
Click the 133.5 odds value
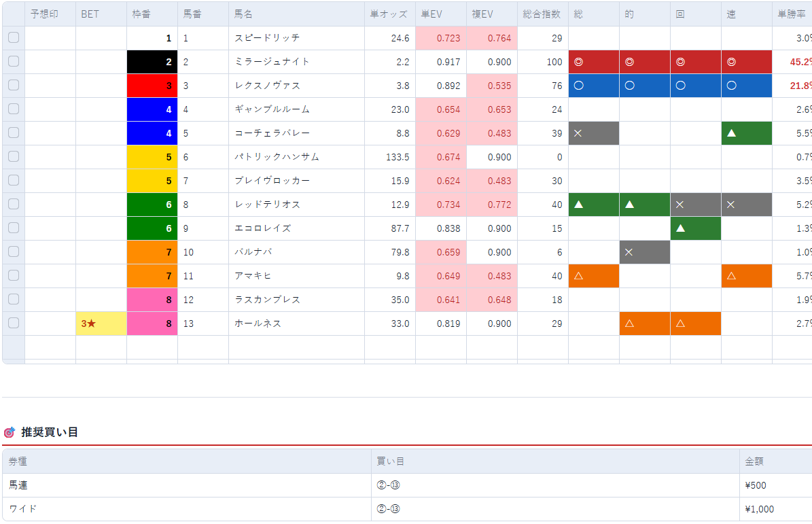coord(398,157)
